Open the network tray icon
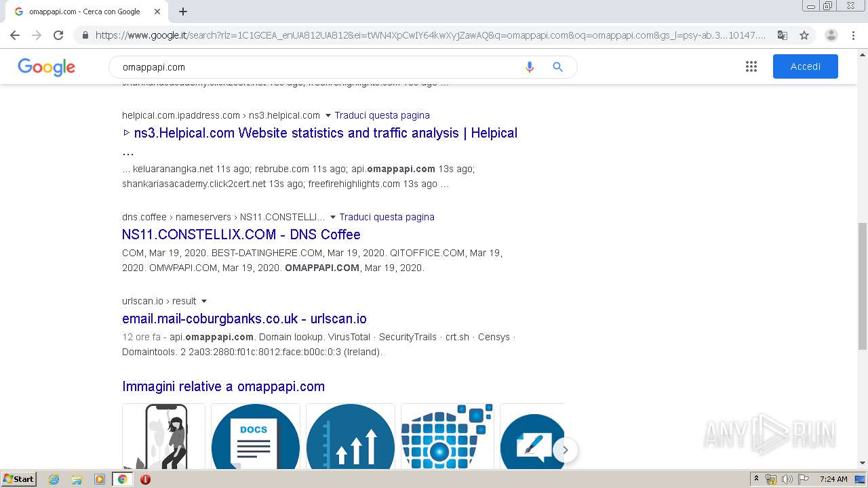Viewport: 868px width, 488px height. (771, 479)
